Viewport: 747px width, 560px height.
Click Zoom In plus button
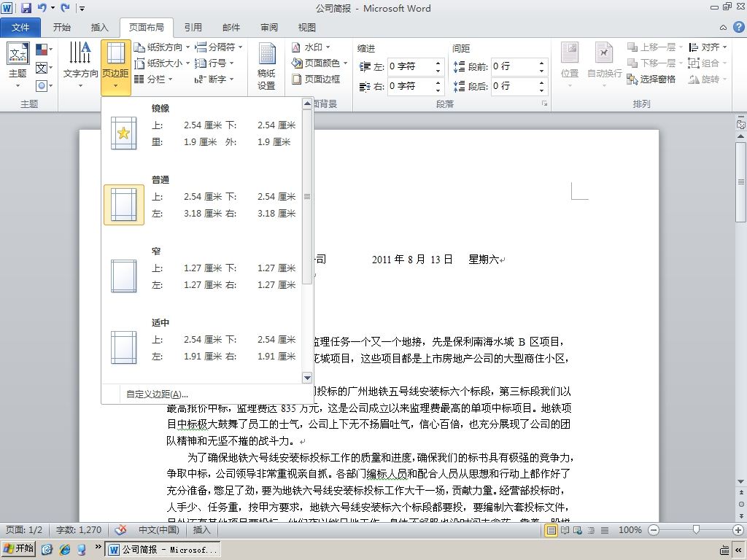tap(738, 530)
